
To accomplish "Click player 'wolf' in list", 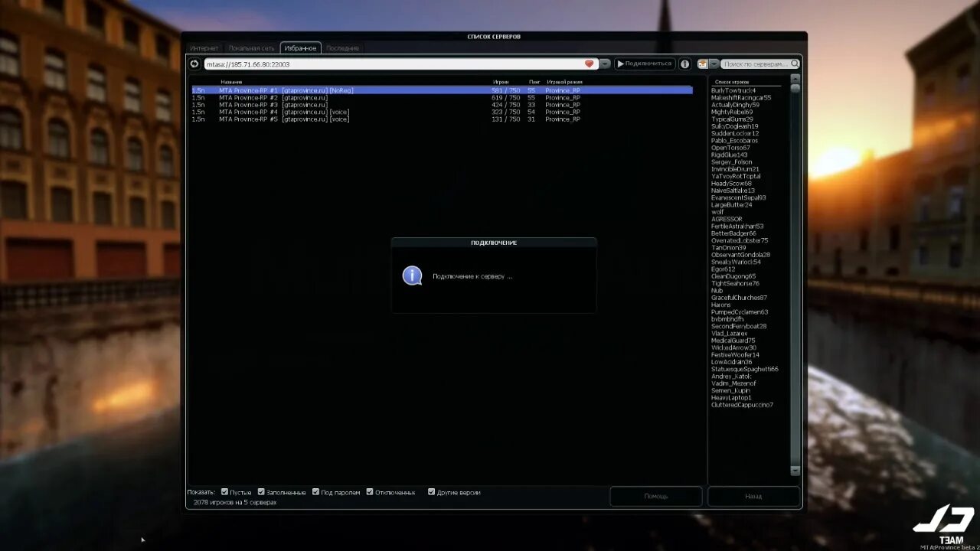I will (x=717, y=212).
